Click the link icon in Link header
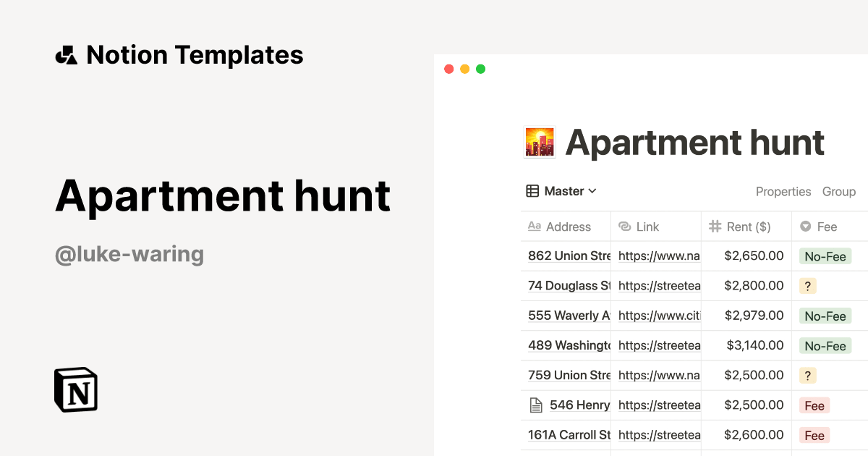 click(625, 227)
